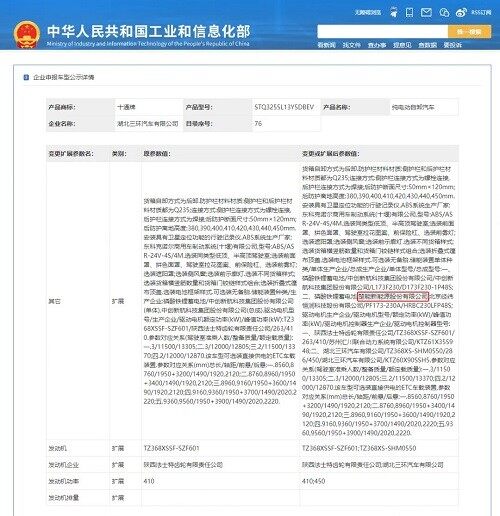Click the original engine company 陕西法士特齿轮有限责任公司
This screenshot has height=516, width=500.
183,465
